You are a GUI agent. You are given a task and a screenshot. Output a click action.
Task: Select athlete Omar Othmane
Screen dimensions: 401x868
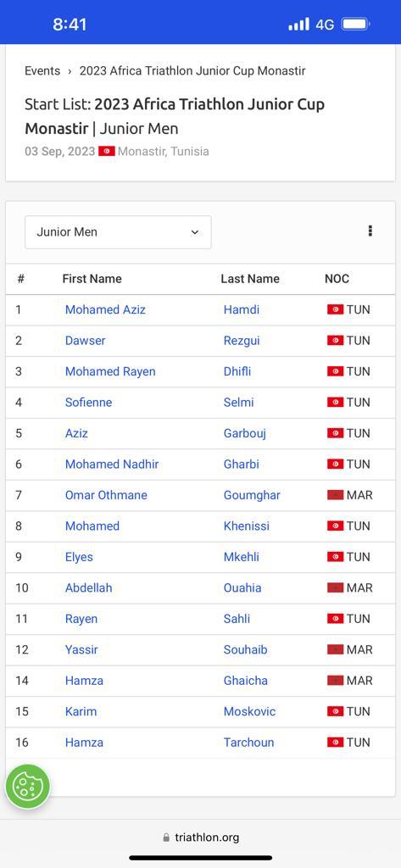pos(106,495)
